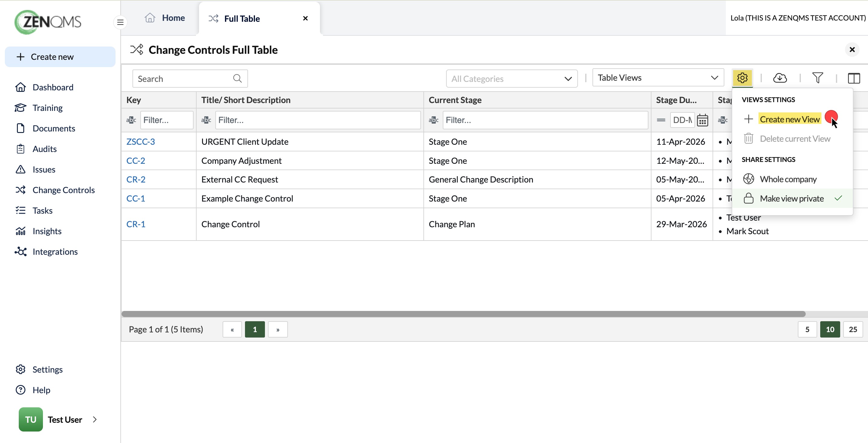Screen dimensions: 868x443
Task: Click the Training graduation cap icon
Action: click(x=21, y=108)
